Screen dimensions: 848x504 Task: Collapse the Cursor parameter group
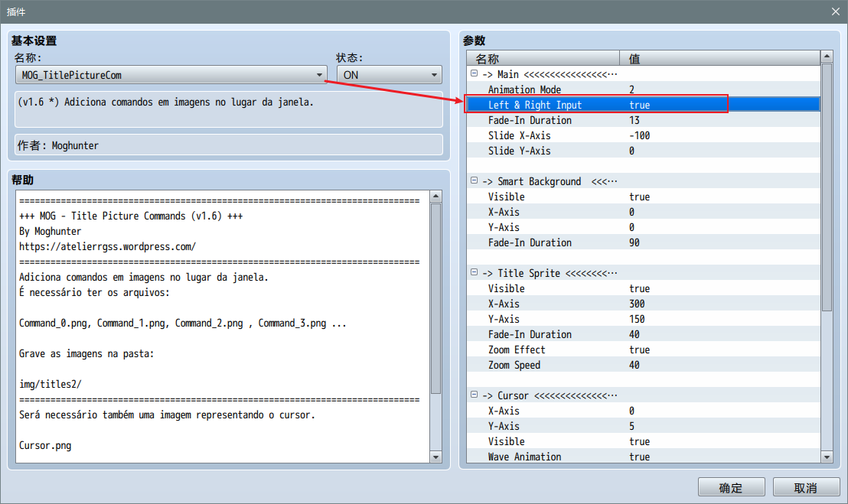[x=475, y=395]
